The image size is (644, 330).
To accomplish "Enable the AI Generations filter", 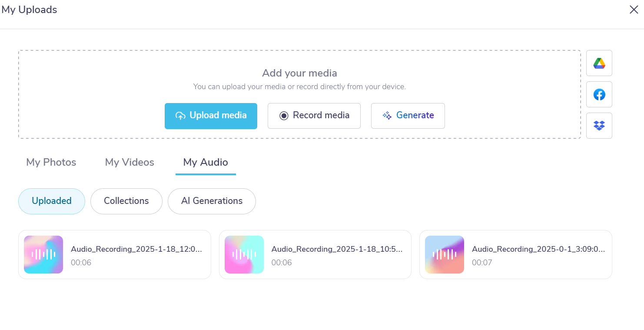I will point(212,201).
